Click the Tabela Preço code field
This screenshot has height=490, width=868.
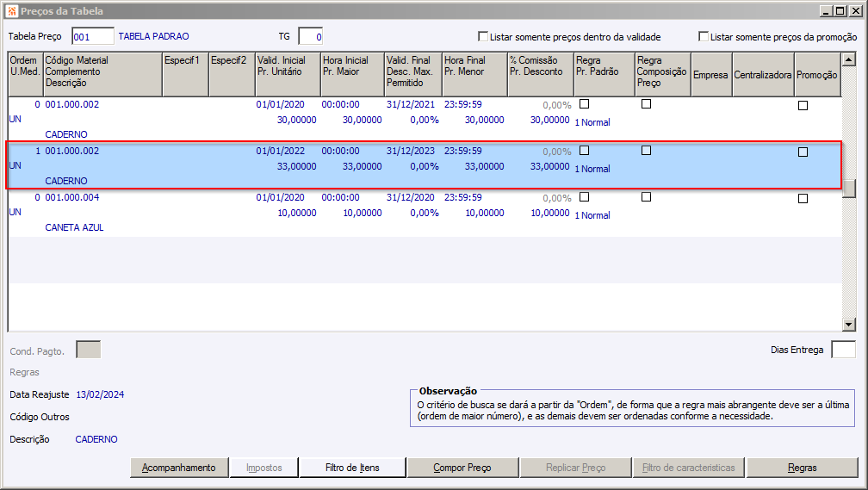click(x=93, y=36)
